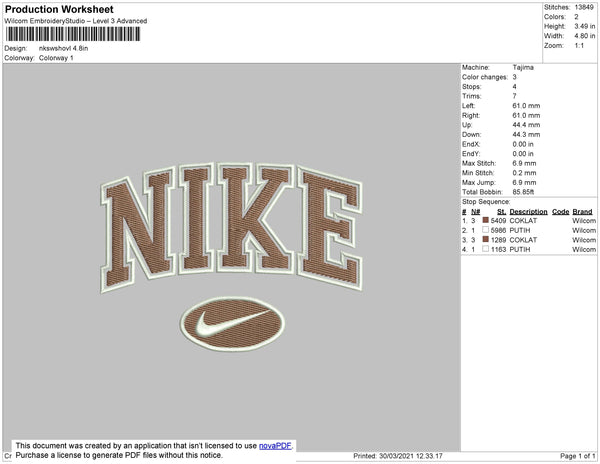
Task: Click the white swatch in sequence row 4
Action: tap(486, 249)
